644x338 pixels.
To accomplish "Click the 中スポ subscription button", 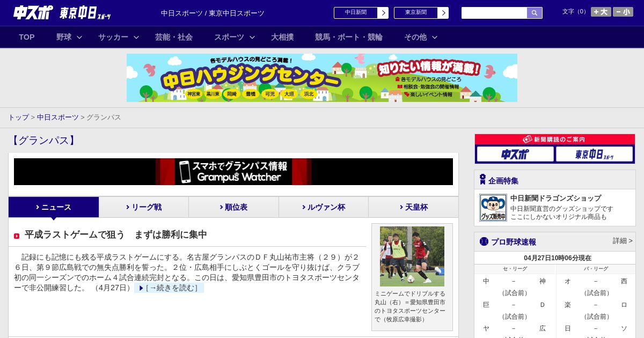I will coord(515,155).
